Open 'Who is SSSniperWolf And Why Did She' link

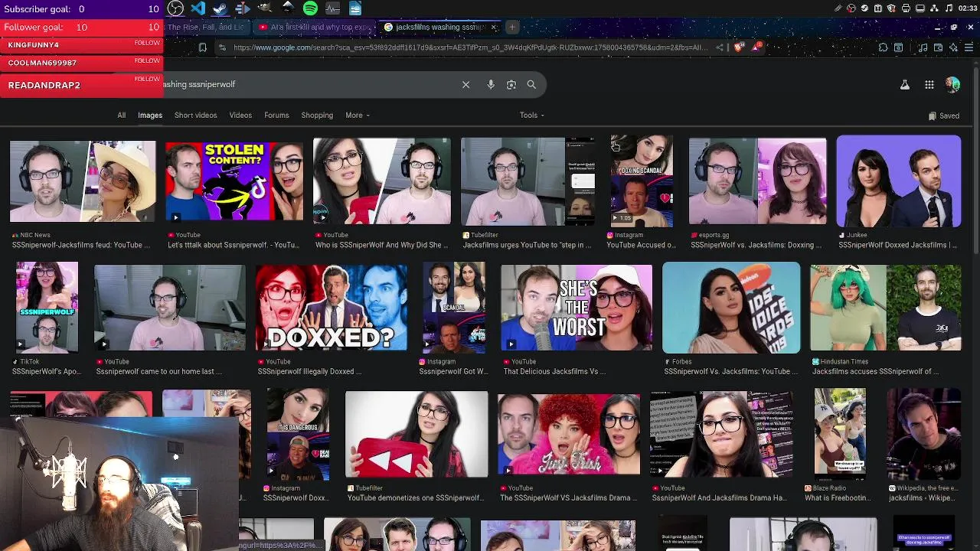pos(381,245)
